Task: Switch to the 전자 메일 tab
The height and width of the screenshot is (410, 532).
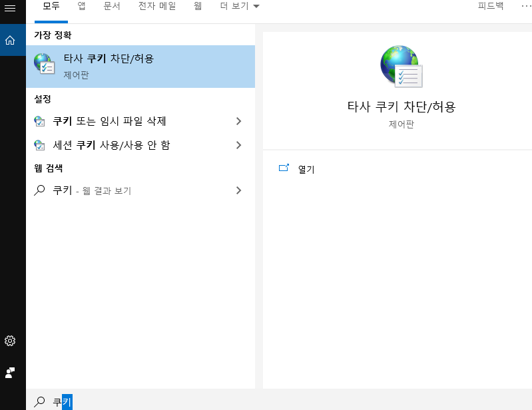Action: (157, 6)
